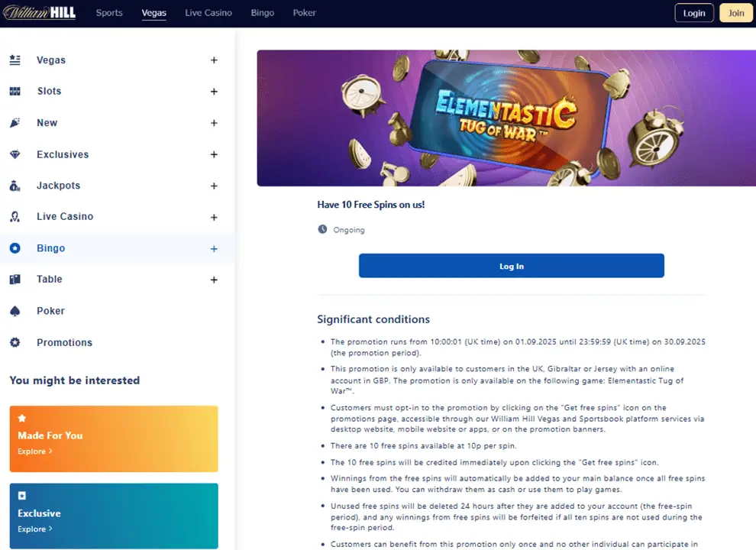Open the Poker tab in header
Image resolution: width=756 pixels, height=550 pixels.
pyautogui.click(x=304, y=13)
